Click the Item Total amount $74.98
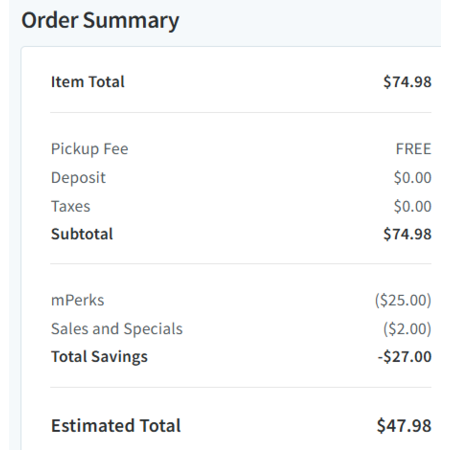Screen dimensions: 450x450 click(x=407, y=82)
